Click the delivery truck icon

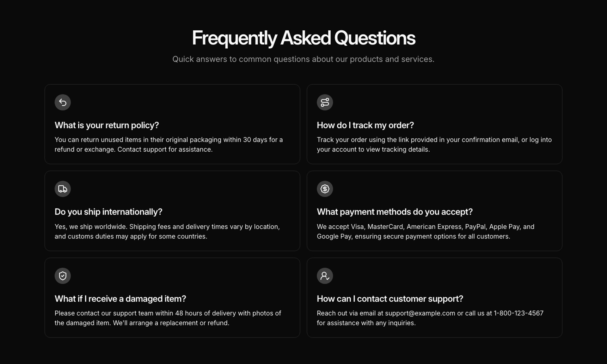point(63,189)
